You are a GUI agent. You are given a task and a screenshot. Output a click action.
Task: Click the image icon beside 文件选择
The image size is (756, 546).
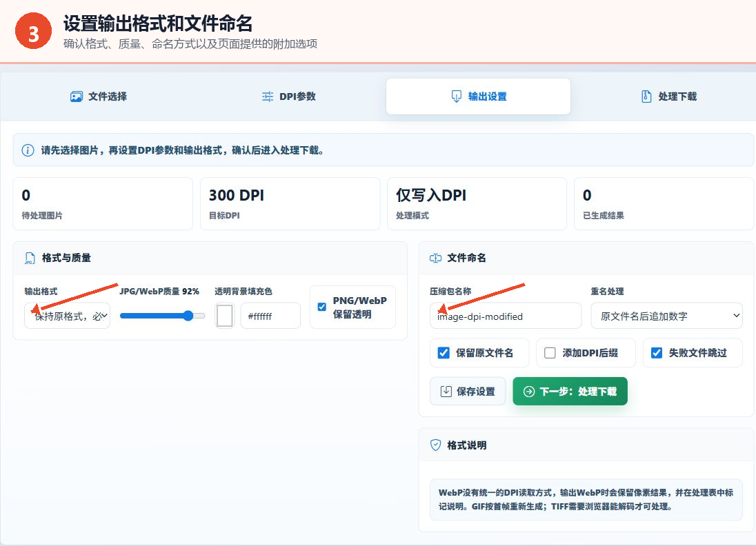[x=76, y=97]
